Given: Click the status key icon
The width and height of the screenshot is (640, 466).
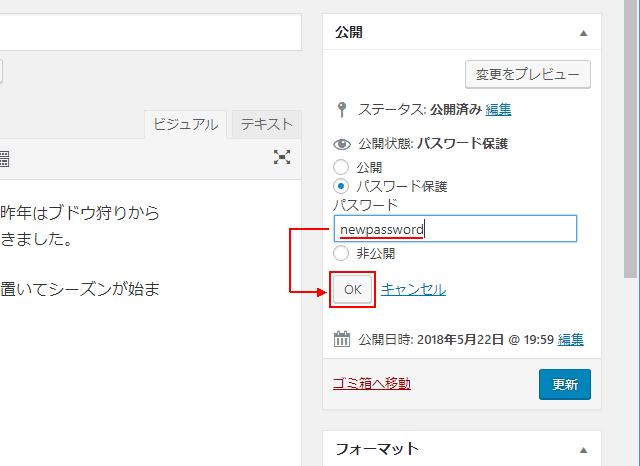Looking at the screenshot, I should point(342,109).
